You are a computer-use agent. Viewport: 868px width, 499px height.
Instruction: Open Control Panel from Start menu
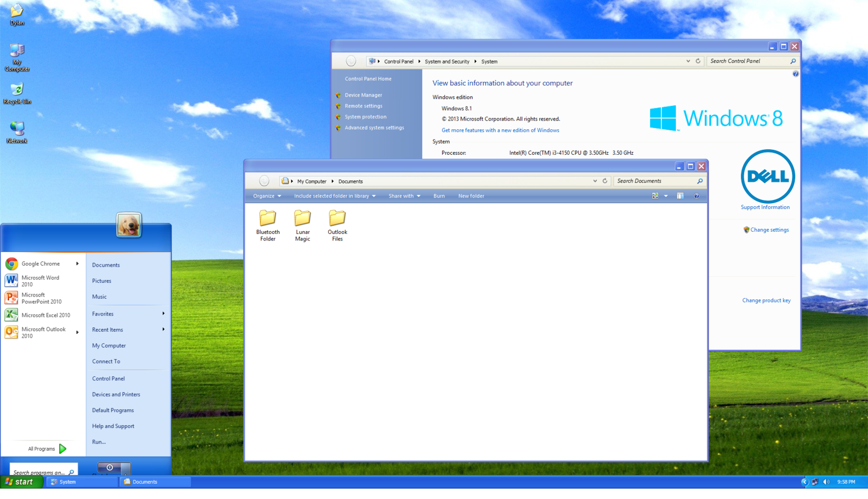coord(108,378)
